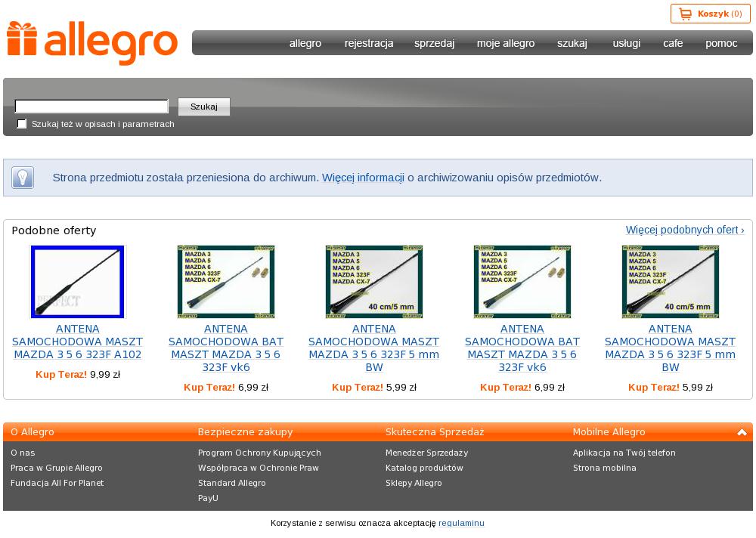
Task: Click the lightbulb info icon
Action: point(23,178)
